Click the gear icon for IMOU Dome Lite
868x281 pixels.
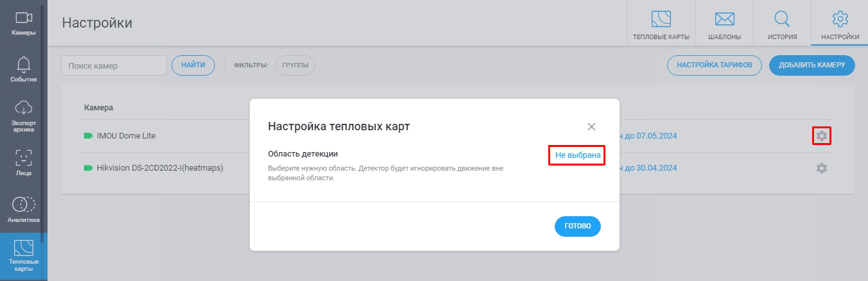[821, 136]
